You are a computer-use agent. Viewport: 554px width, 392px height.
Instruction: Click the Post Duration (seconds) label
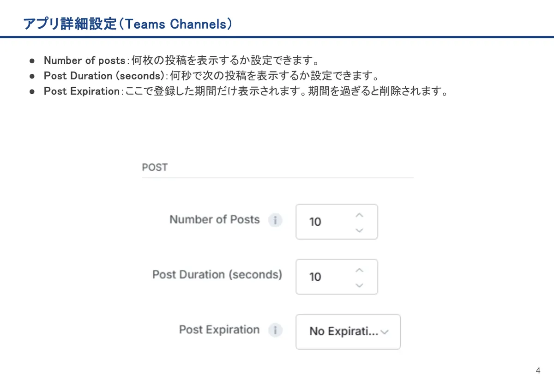pos(217,275)
